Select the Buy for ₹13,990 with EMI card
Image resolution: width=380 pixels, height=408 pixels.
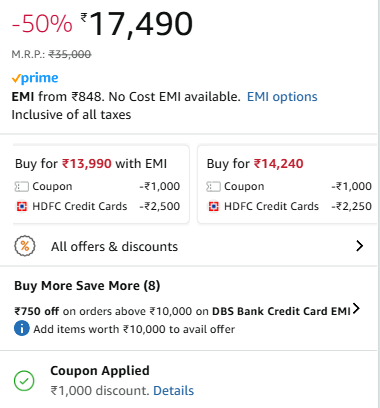(101, 184)
